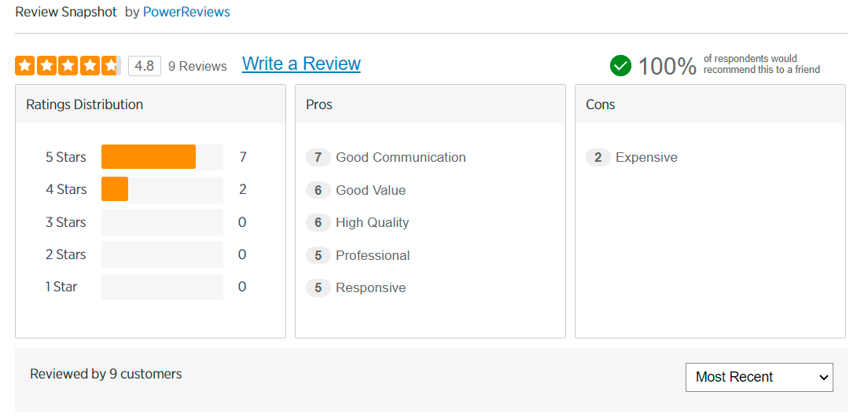Image resolution: width=868 pixels, height=417 pixels.
Task: Click the Good Communication pro tag
Action: (x=400, y=157)
